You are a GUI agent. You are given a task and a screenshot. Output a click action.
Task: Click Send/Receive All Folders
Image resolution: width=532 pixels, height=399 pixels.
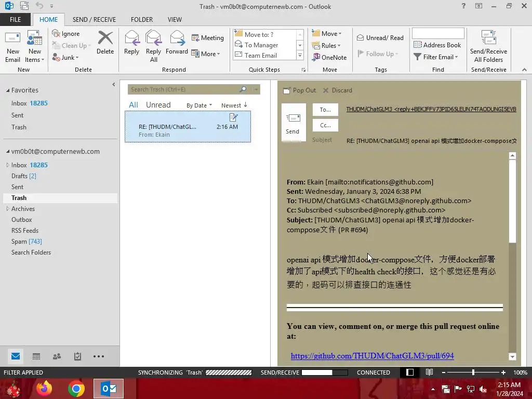[x=488, y=47]
